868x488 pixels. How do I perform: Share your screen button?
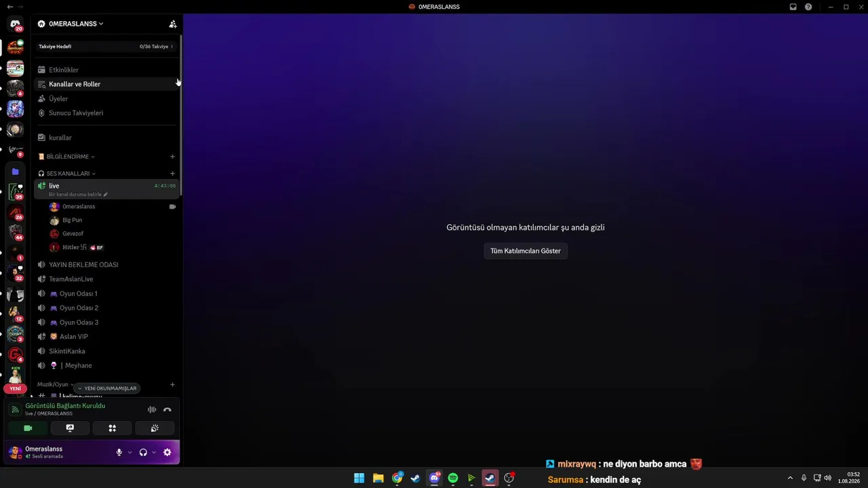[70, 428]
